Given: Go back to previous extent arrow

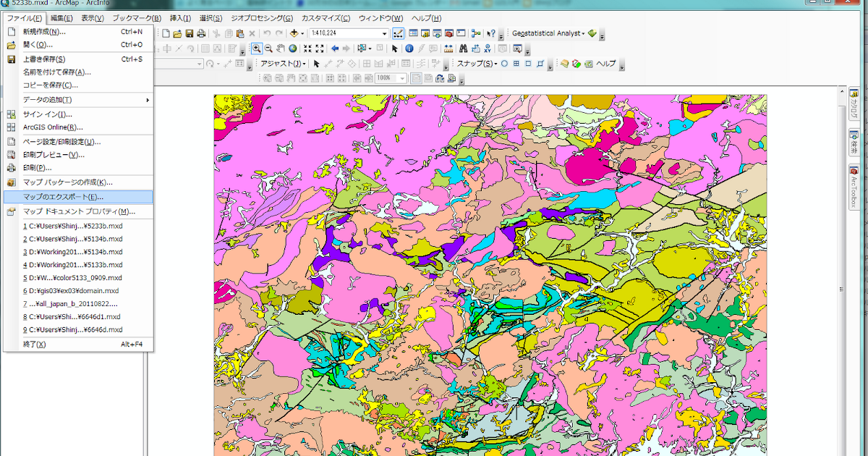Looking at the screenshot, I should [335, 48].
